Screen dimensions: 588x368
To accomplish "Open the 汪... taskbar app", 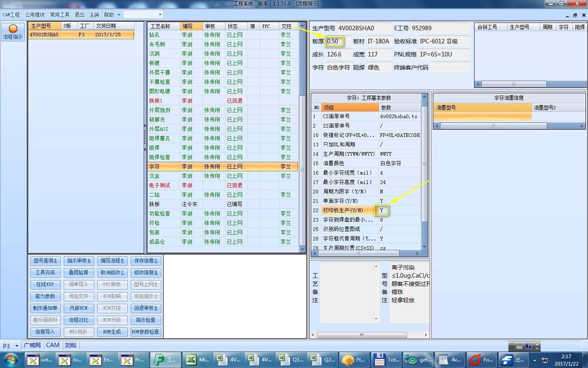I will pyautogui.click(x=513, y=360).
